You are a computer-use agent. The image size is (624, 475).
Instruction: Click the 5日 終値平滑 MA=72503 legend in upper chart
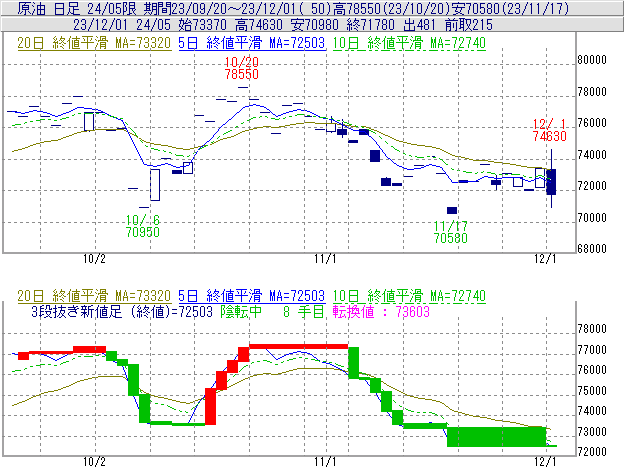[x=252, y=43]
